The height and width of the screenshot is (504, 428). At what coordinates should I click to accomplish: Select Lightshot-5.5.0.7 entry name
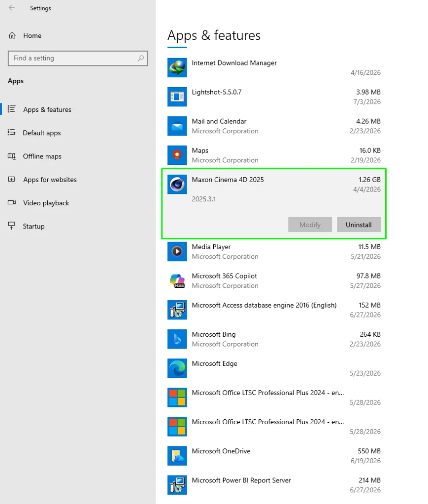[x=216, y=92]
